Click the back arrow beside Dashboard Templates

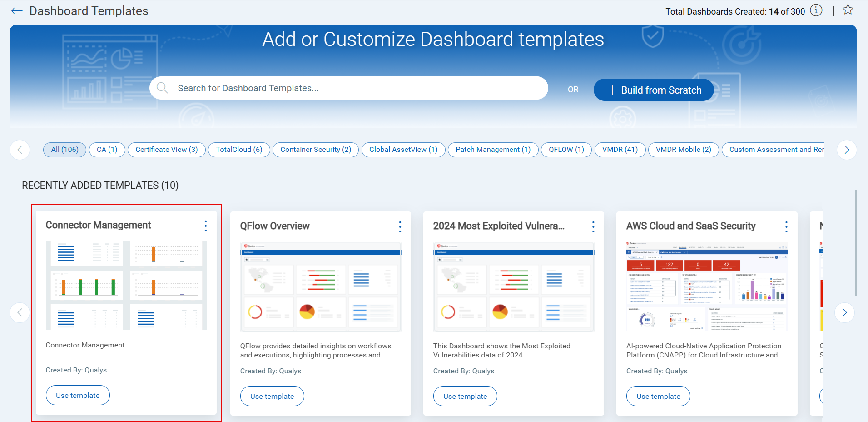pyautogui.click(x=16, y=10)
